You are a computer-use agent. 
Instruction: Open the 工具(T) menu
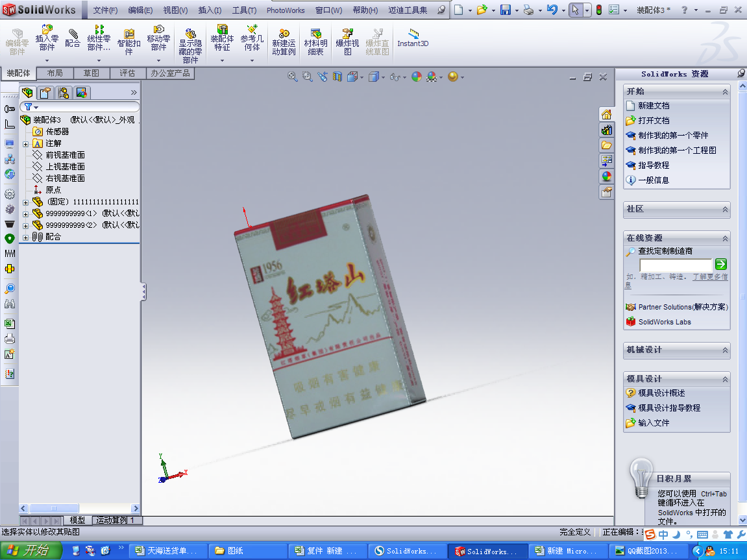click(x=244, y=10)
